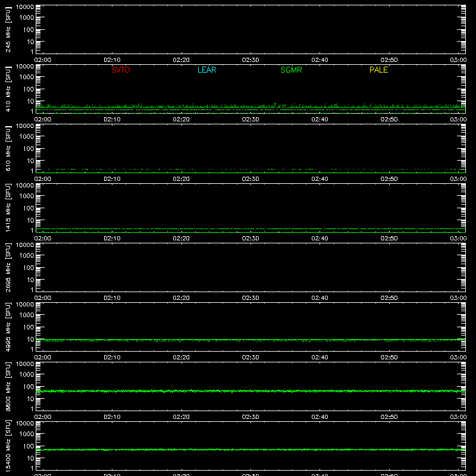Image resolution: width=476 pixels, height=476 pixels.
Task: Click 02:30 tick under the 245 MHz plot
Action: click(250, 60)
